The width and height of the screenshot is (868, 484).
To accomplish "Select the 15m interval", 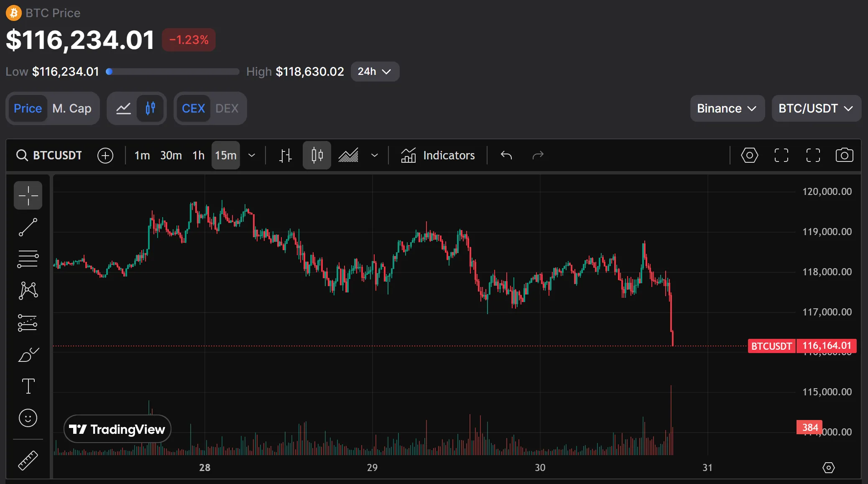I will coord(226,155).
